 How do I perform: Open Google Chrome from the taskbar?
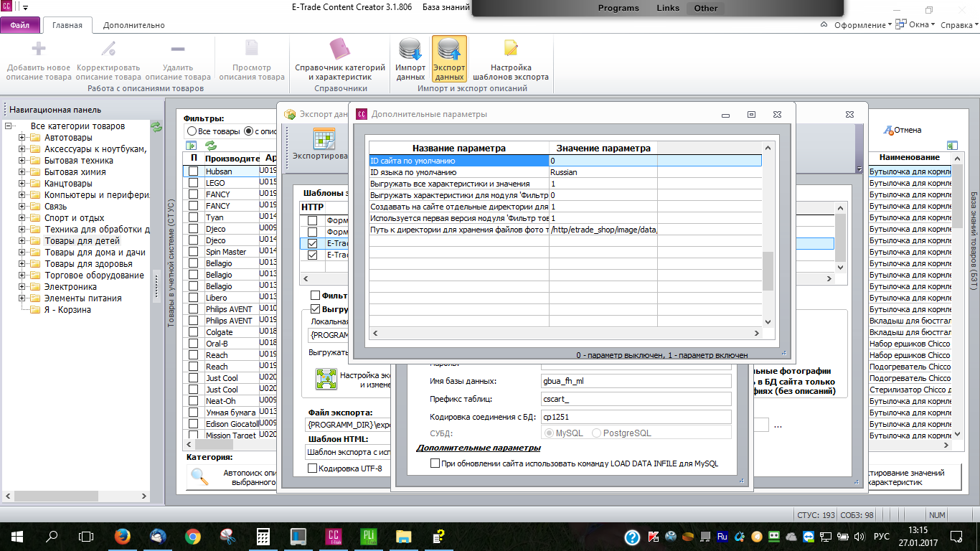click(x=192, y=537)
